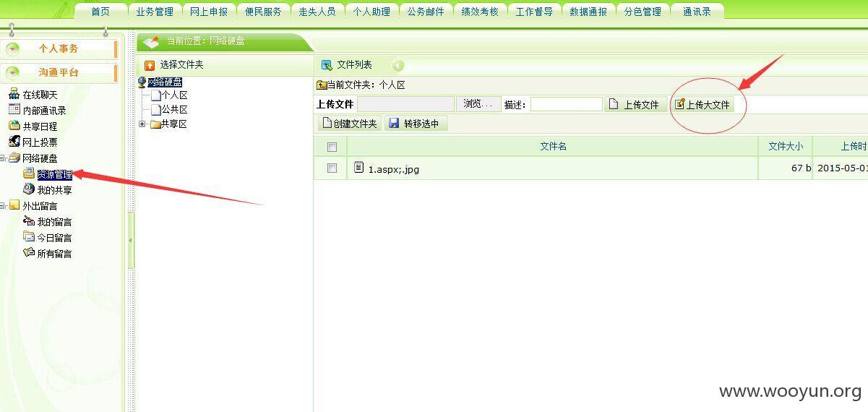Open the 通讯录 tab
This screenshot has width=868, height=412.
pos(697,12)
